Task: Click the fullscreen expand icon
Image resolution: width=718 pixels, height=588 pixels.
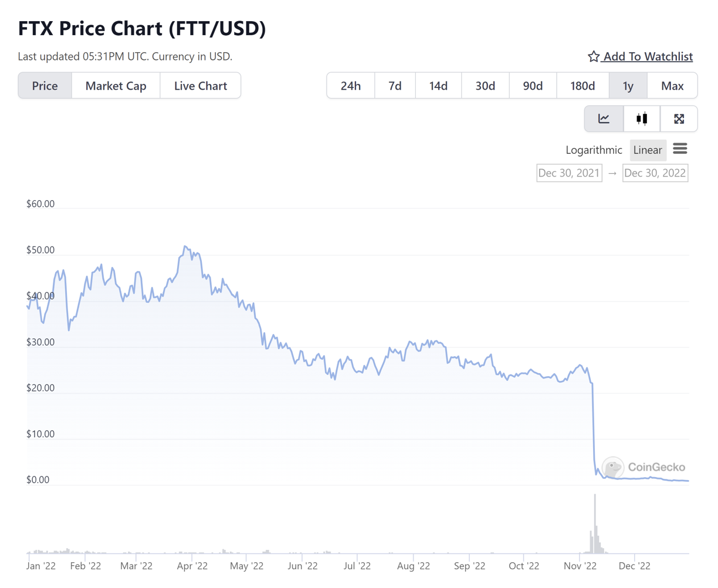Action: [679, 119]
